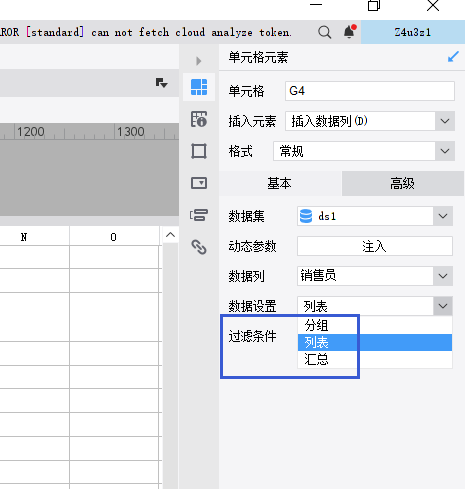Image resolution: width=465 pixels, height=489 pixels.
Task: Switch to the 基本 tab
Action: point(280,183)
